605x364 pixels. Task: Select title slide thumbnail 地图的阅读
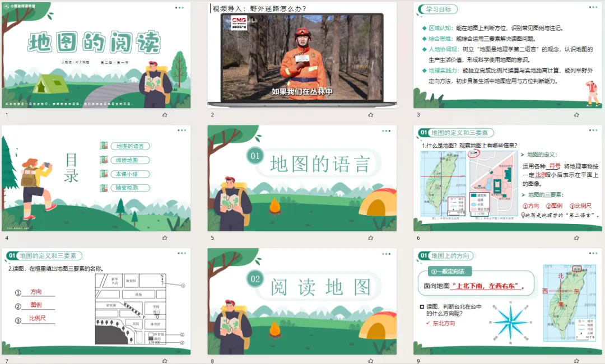[x=96, y=55]
